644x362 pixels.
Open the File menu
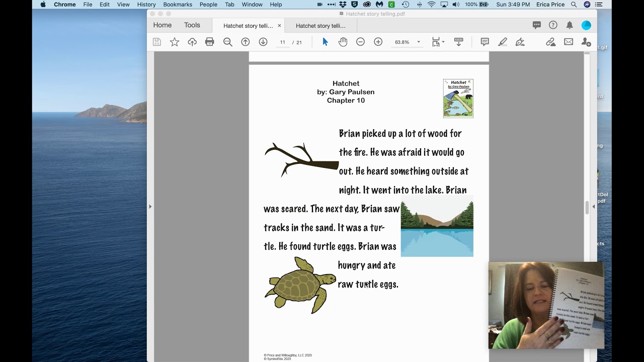(x=88, y=5)
